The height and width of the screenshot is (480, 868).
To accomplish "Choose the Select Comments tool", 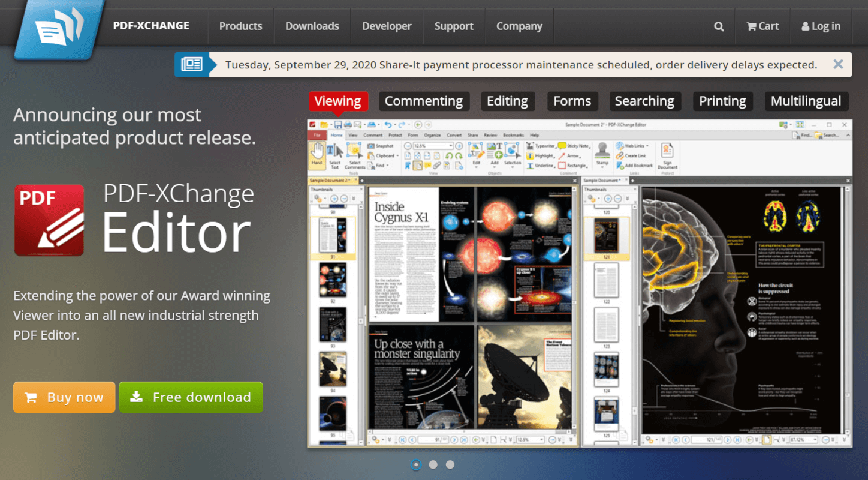I will pyautogui.click(x=355, y=155).
